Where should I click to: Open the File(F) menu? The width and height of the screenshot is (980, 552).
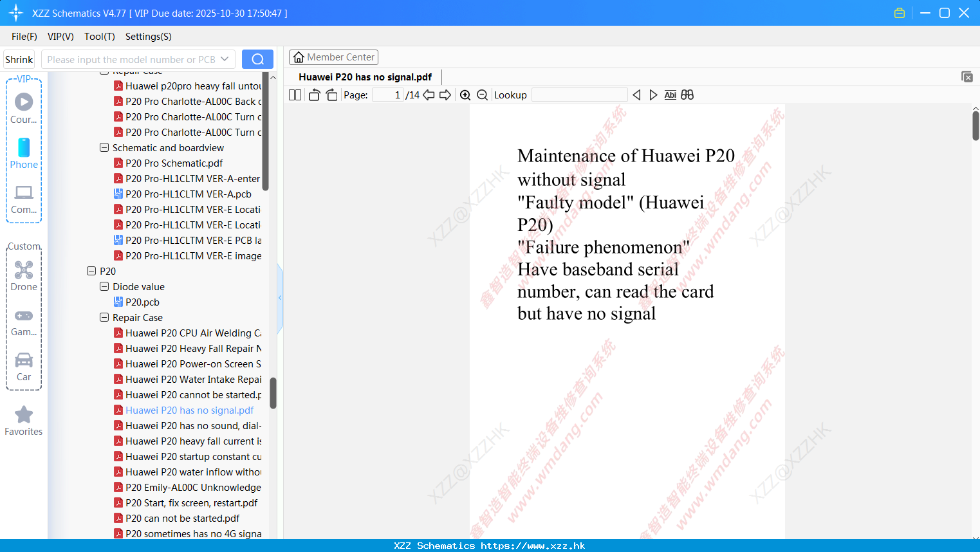[24, 37]
